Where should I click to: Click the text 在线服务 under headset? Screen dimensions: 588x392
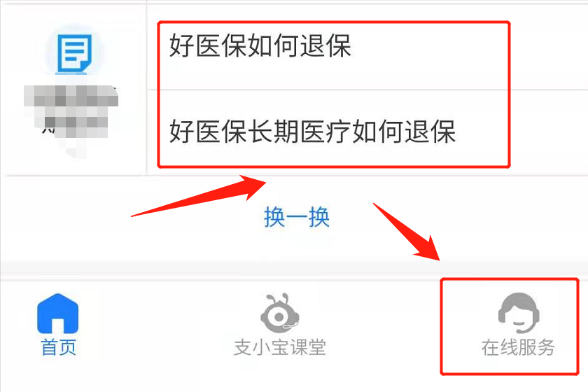tap(518, 347)
